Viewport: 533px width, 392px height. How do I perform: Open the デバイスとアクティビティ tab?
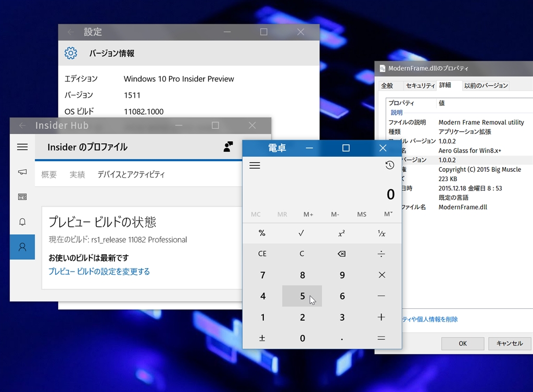[x=131, y=175]
